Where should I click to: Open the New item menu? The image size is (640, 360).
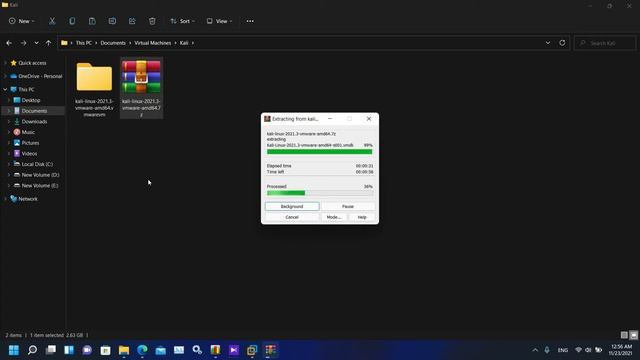21,21
